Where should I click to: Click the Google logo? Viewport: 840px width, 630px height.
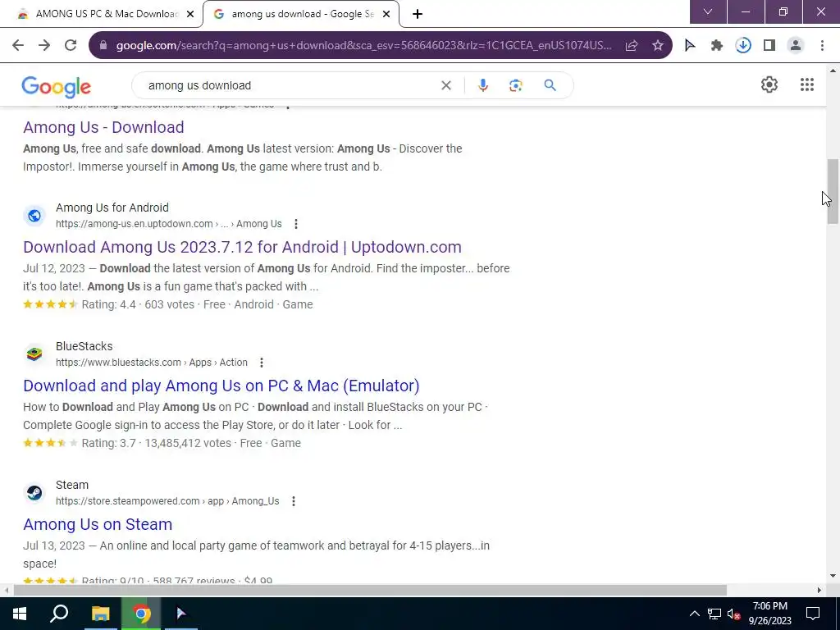coord(57,87)
